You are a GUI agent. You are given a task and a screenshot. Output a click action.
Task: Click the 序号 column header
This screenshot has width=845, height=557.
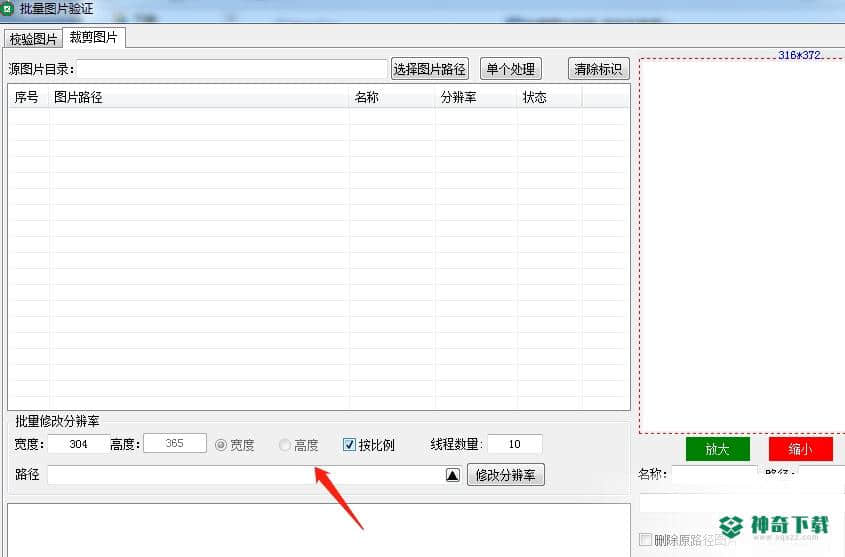[29, 98]
